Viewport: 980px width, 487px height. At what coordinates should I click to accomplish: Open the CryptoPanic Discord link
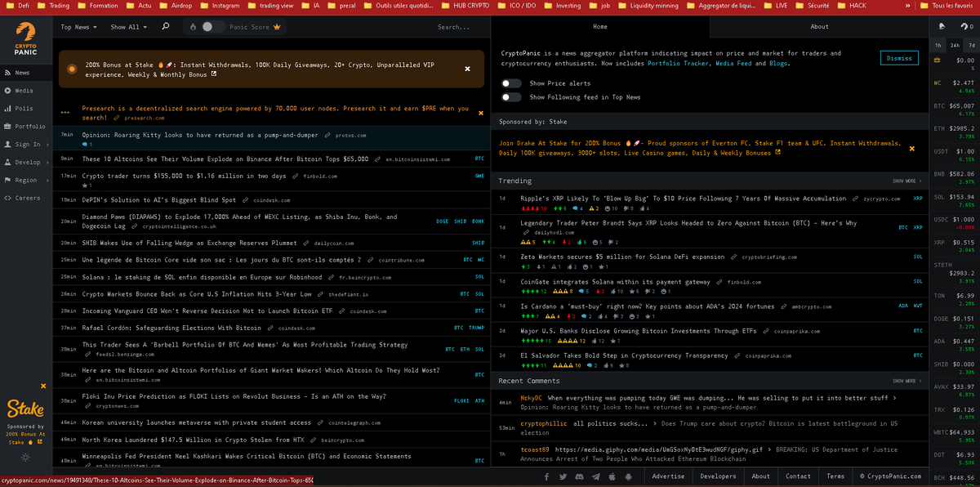[579, 476]
